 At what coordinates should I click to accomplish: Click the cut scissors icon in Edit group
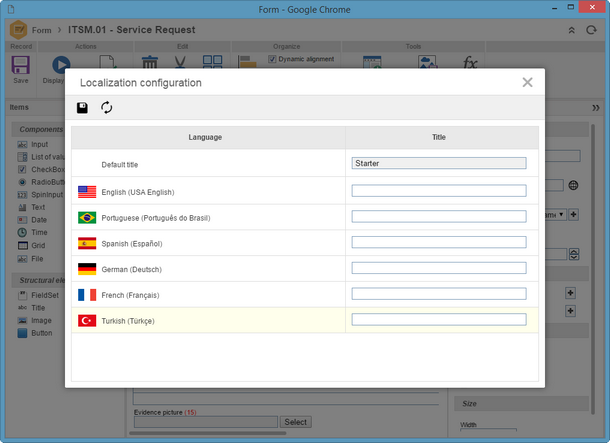click(180, 62)
